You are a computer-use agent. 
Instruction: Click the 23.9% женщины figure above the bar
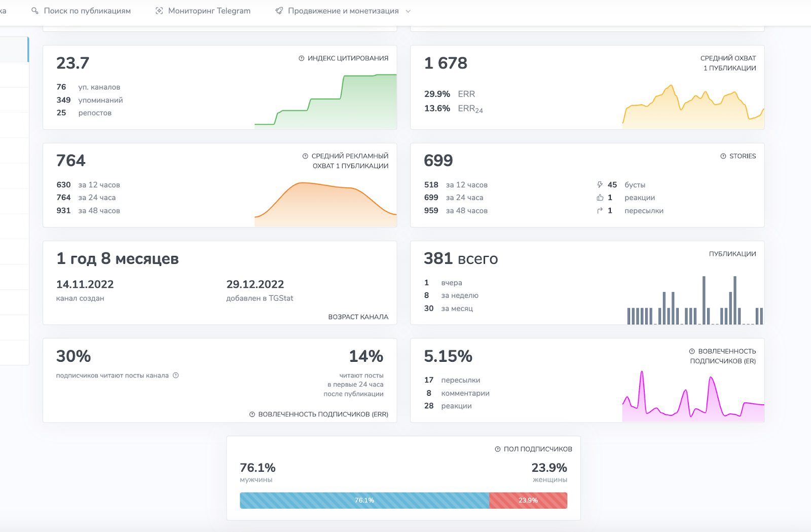point(549,468)
